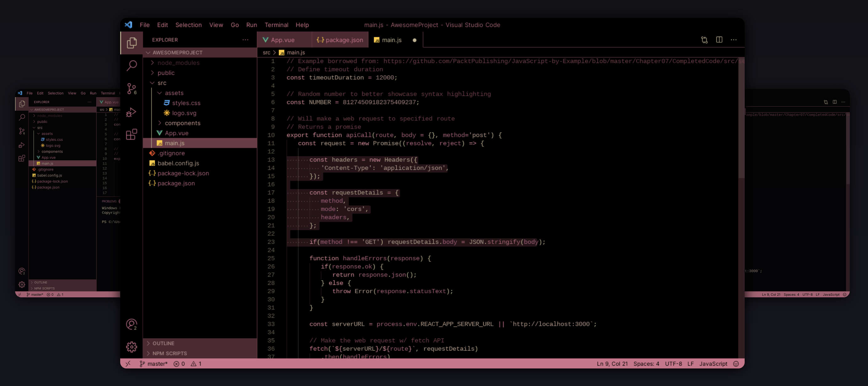Change language mode from JavaScript
Image resolution: width=868 pixels, height=386 pixels.
(713, 364)
